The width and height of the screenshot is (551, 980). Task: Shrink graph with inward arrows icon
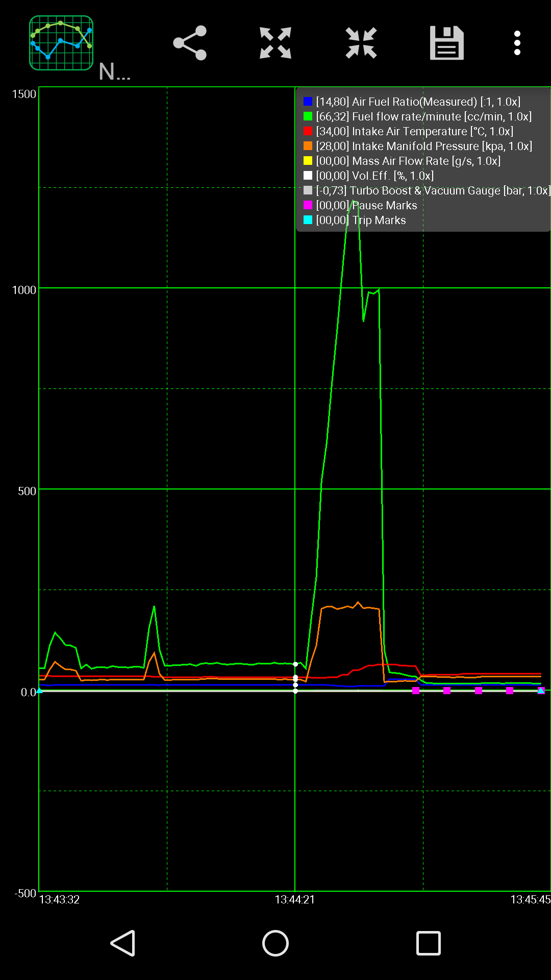coord(361,43)
